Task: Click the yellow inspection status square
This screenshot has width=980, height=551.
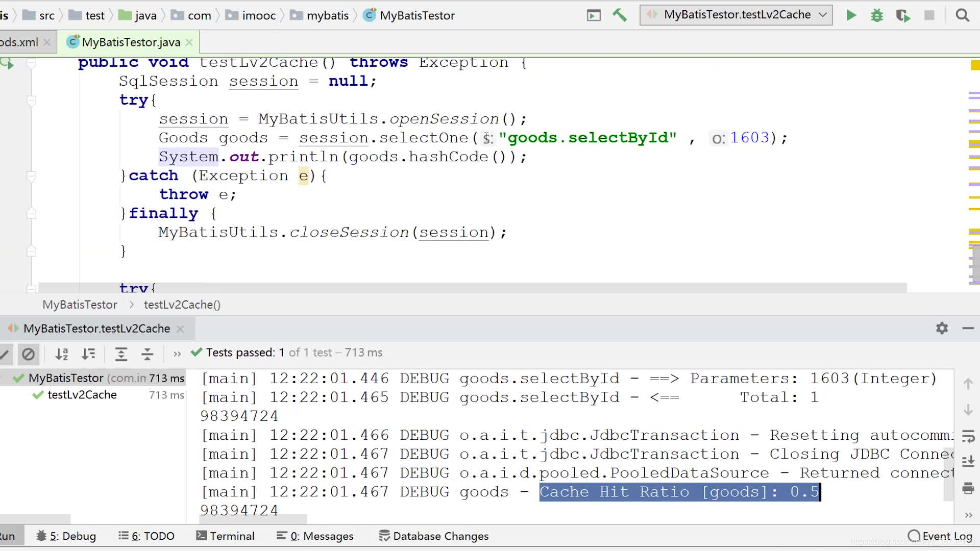Action: (975, 65)
